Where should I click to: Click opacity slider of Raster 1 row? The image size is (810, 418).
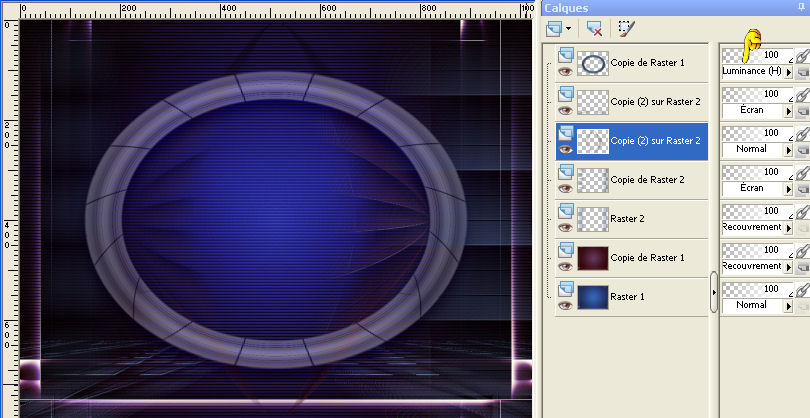coord(757,289)
